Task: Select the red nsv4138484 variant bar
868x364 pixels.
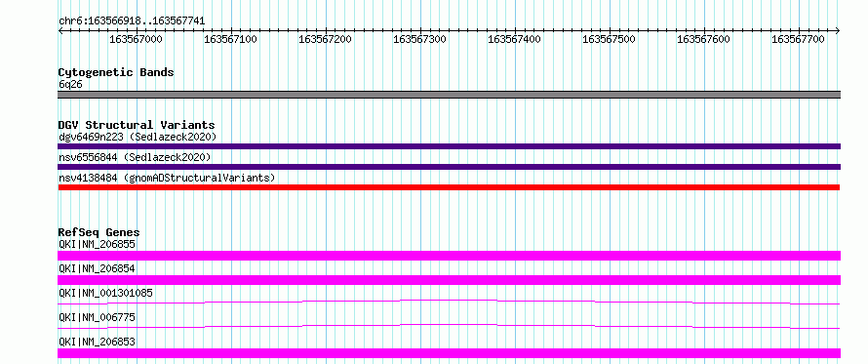Action: tap(449, 187)
